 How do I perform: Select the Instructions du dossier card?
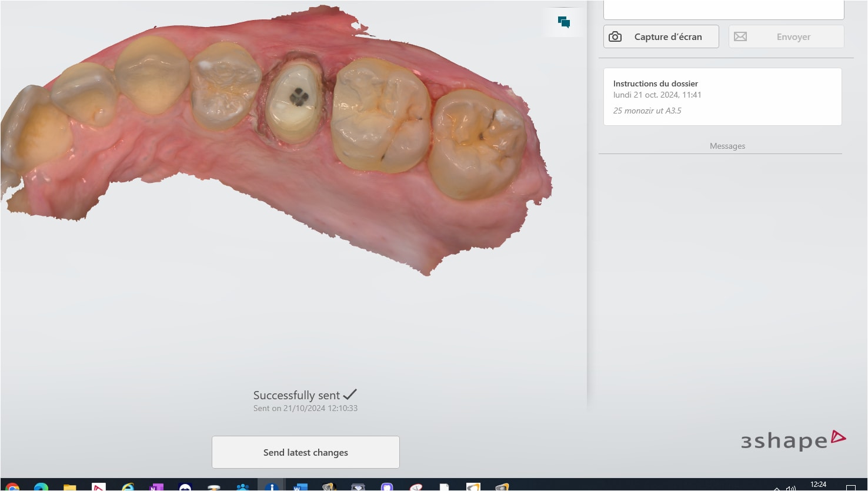tap(722, 96)
